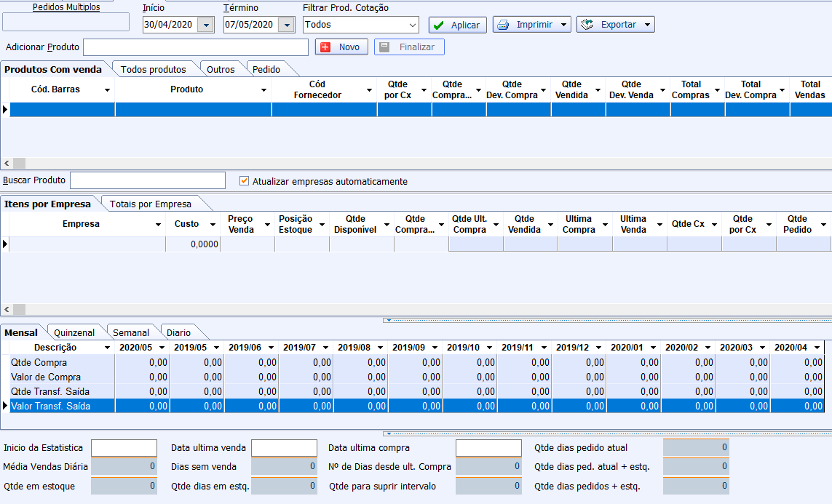Open the Início date calendar picker
The image size is (832, 504).
(206, 25)
